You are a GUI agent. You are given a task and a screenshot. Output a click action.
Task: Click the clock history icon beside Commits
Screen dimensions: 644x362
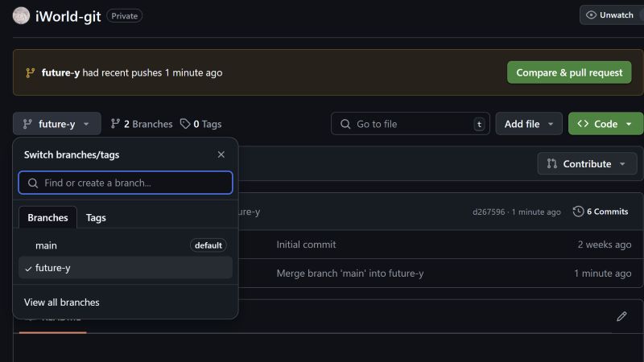pyautogui.click(x=578, y=212)
